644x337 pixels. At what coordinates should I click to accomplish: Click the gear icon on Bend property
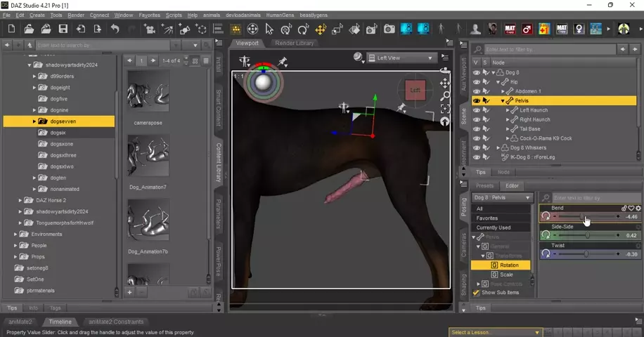[x=638, y=209]
